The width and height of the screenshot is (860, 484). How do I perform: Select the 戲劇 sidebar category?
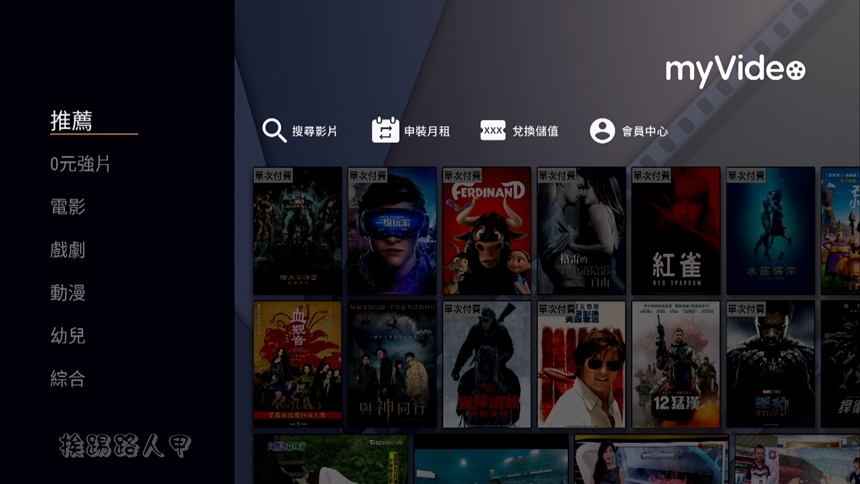point(67,250)
